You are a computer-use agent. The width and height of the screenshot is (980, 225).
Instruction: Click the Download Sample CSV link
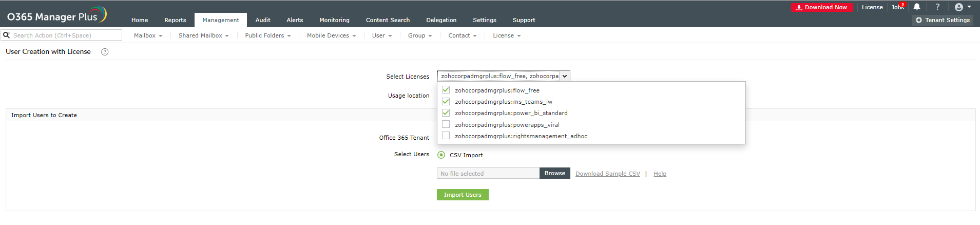pos(607,174)
